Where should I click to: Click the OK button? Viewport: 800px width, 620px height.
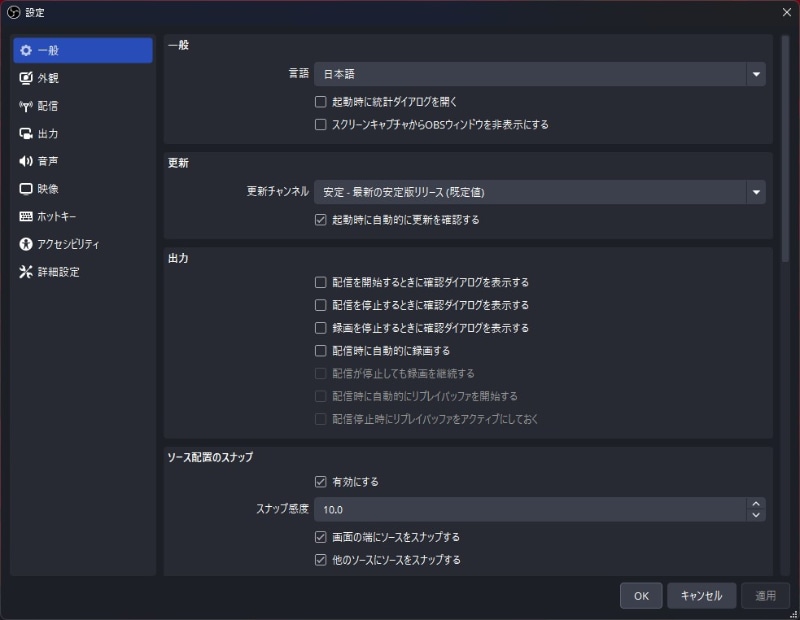pos(641,596)
